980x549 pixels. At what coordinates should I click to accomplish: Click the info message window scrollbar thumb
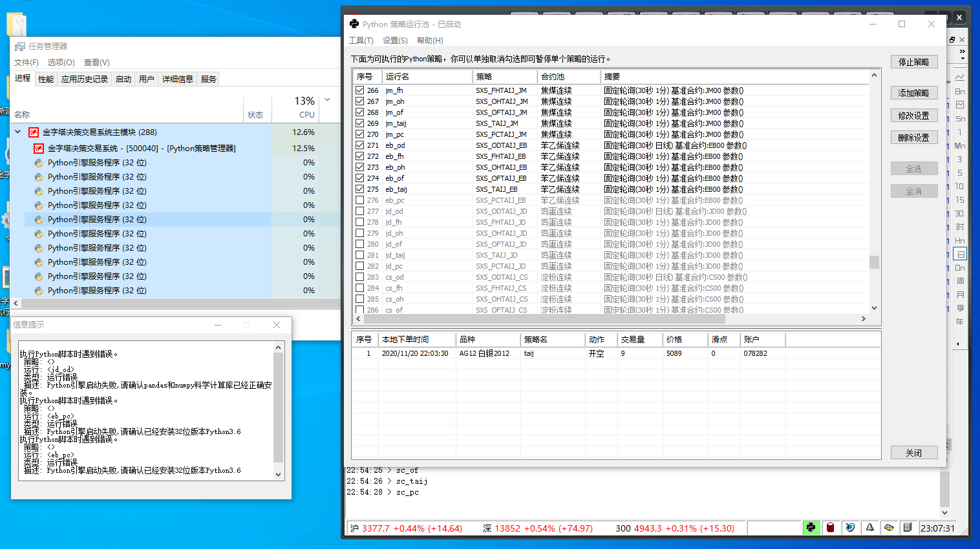pyautogui.click(x=279, y=407)
